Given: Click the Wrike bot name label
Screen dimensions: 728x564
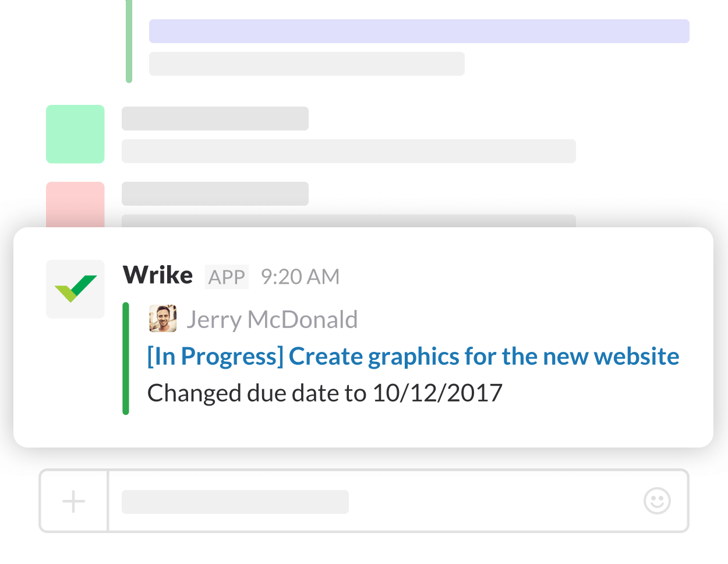Looking at the screenshot, I should pos(158,275).
